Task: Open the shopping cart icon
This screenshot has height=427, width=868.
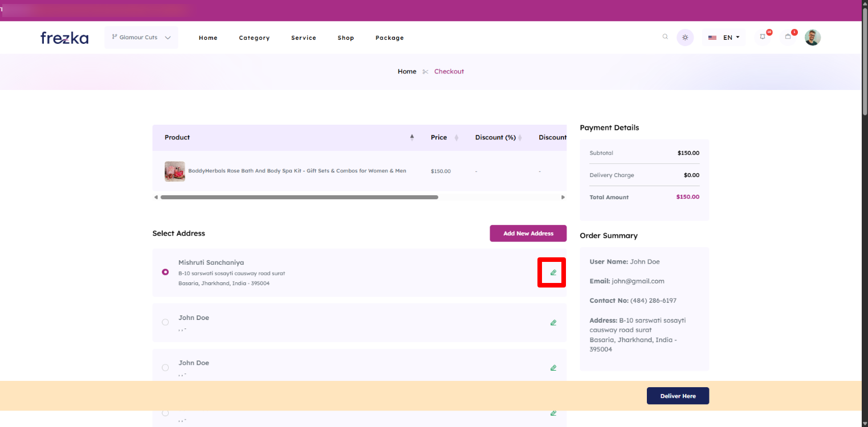Action: (x=788, y=37)
